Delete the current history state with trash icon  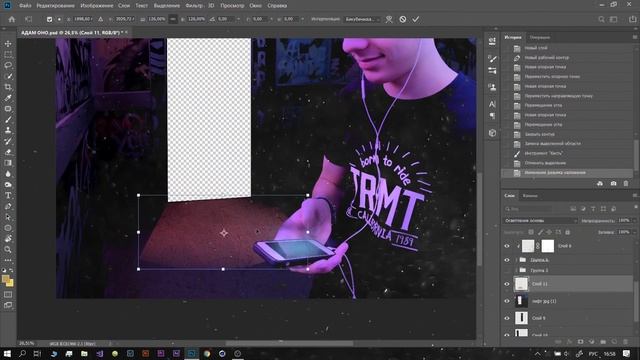626,184
